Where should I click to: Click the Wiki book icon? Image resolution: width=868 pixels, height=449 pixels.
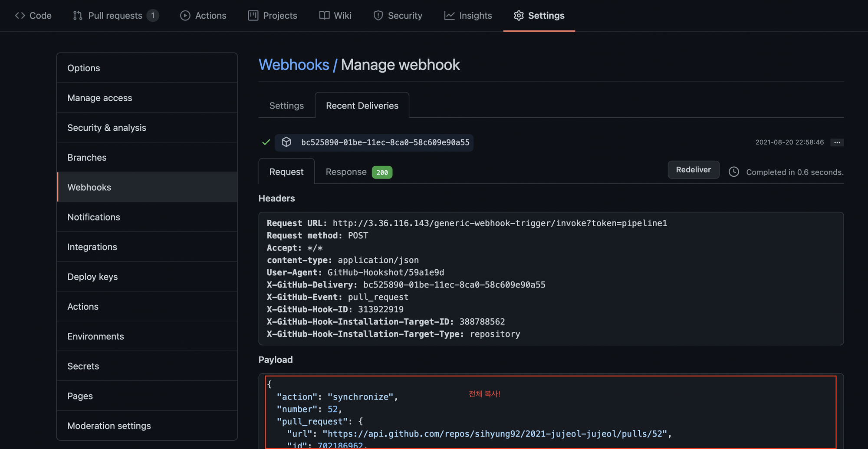pyautogui.click(x=324, y=16)
